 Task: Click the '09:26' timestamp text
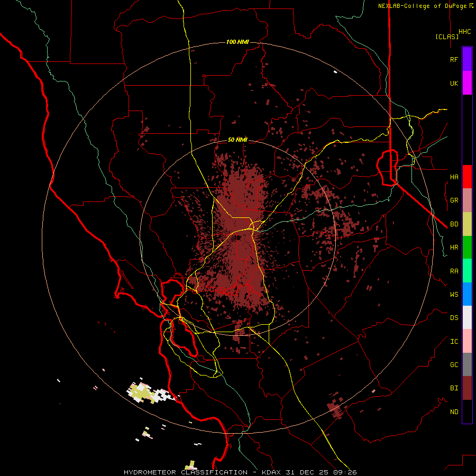(x=346, y=472)
